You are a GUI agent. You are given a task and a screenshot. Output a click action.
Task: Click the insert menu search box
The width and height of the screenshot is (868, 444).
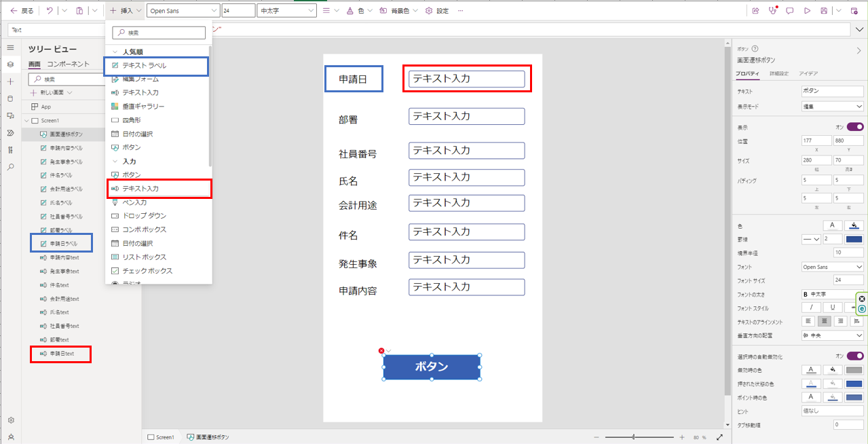(x=158, y=33)
